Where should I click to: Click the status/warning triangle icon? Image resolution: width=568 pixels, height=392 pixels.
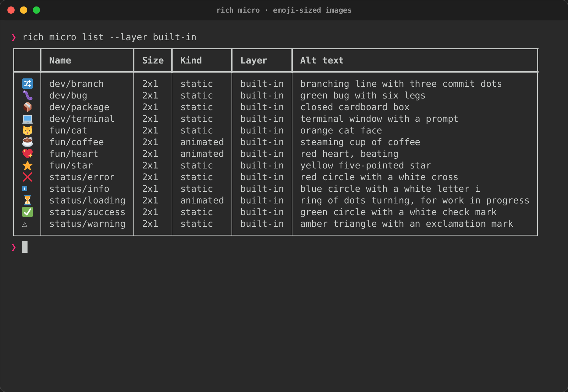click(25, 225)
